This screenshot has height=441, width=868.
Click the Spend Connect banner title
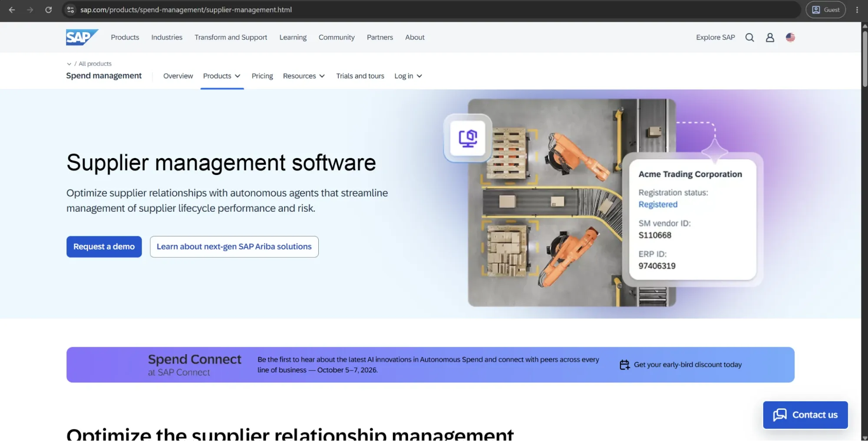coord(195,359)
